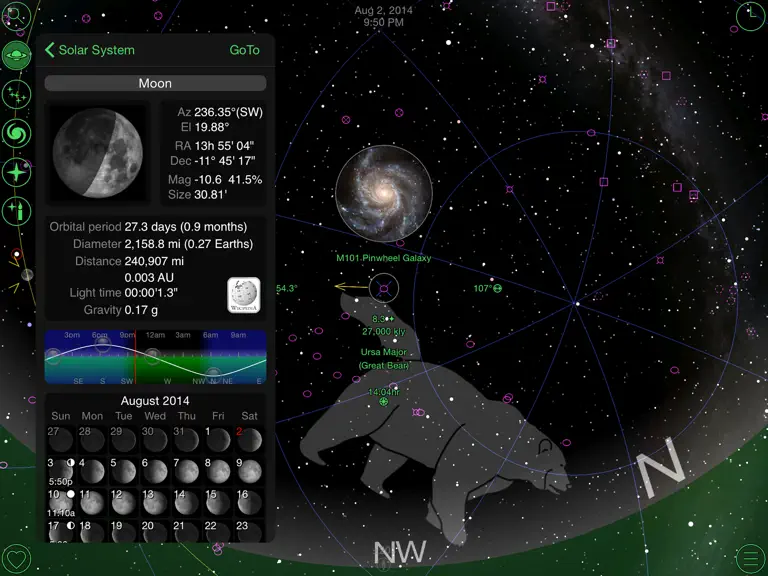This screenshot has width=768, height=576.
Task: Click the red time marker on altitude graph
Action: [135, 358]
